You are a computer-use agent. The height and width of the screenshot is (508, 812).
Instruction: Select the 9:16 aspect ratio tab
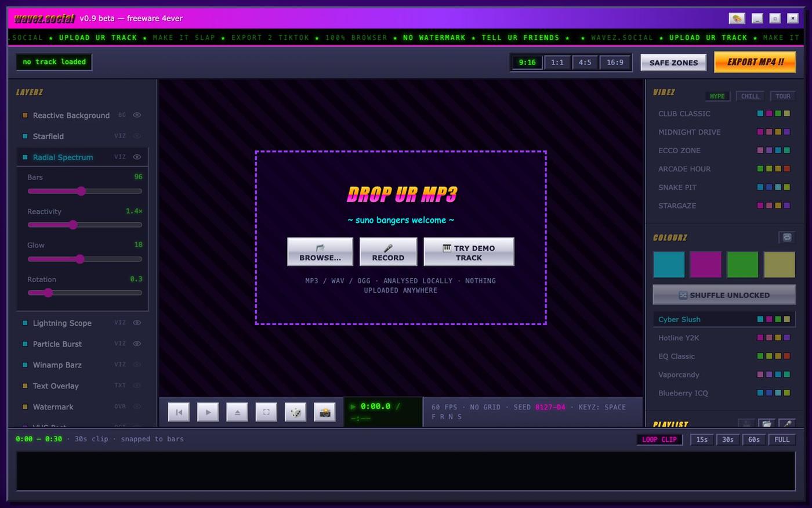(x=527, y=63)
